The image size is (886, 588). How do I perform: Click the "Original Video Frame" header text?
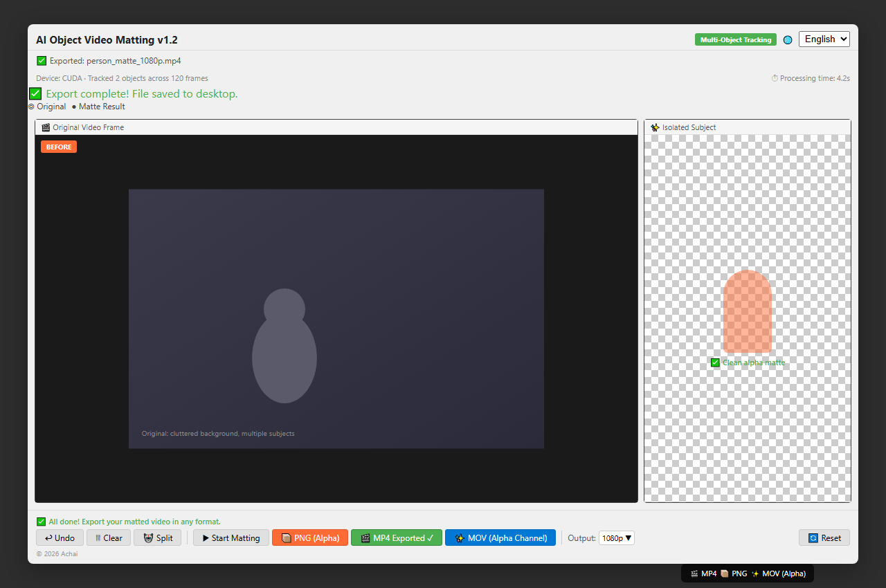click(89, 127)
